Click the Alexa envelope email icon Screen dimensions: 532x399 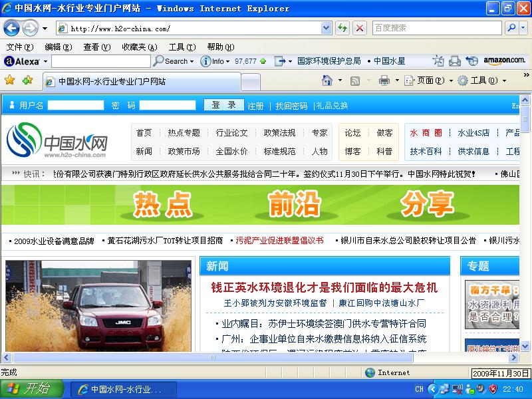(455, 61)
